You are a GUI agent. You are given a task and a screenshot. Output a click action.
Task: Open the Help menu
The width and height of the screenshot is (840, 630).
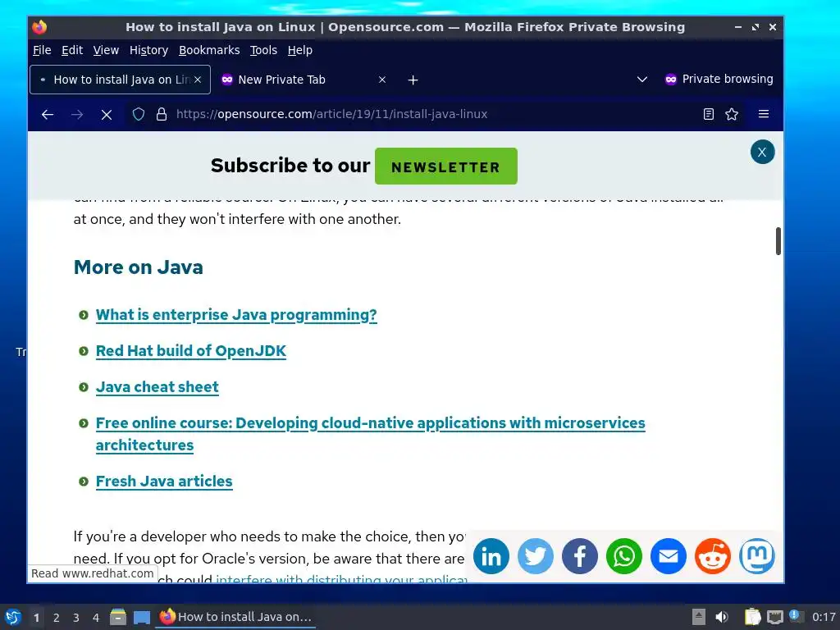300,50
